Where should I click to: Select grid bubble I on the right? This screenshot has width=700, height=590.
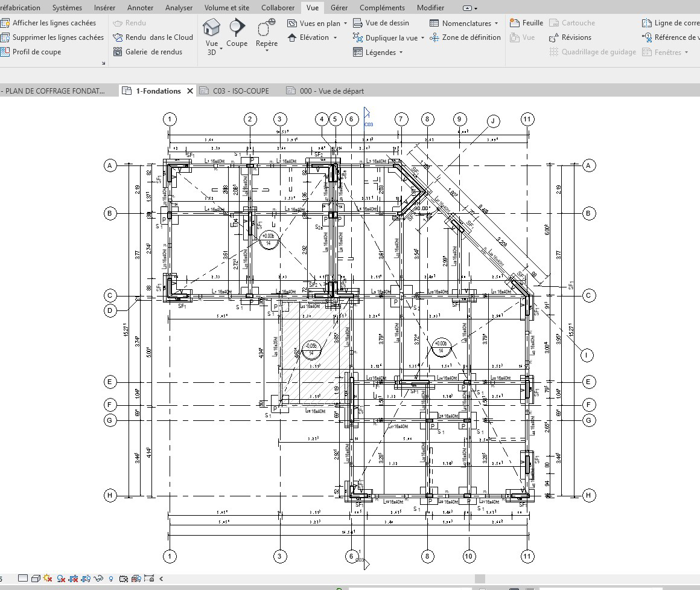(x=586, y=356)
